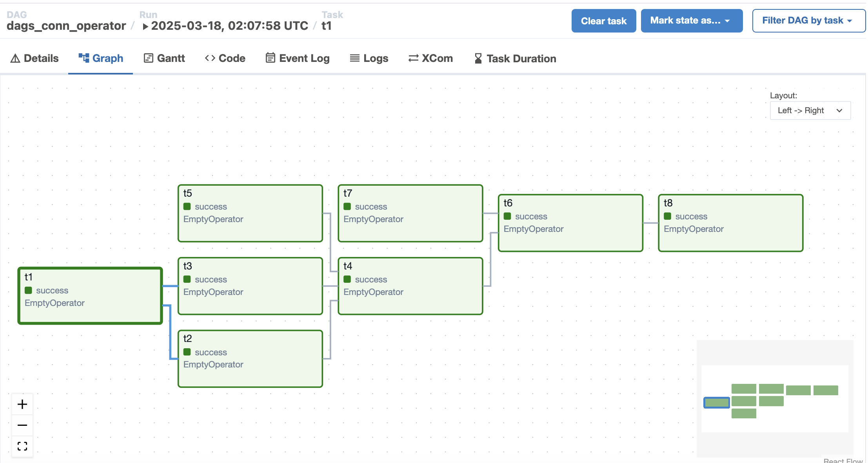Click the Gantt tab icon
This screenshot has height=463, width=868.
point(148,58)
